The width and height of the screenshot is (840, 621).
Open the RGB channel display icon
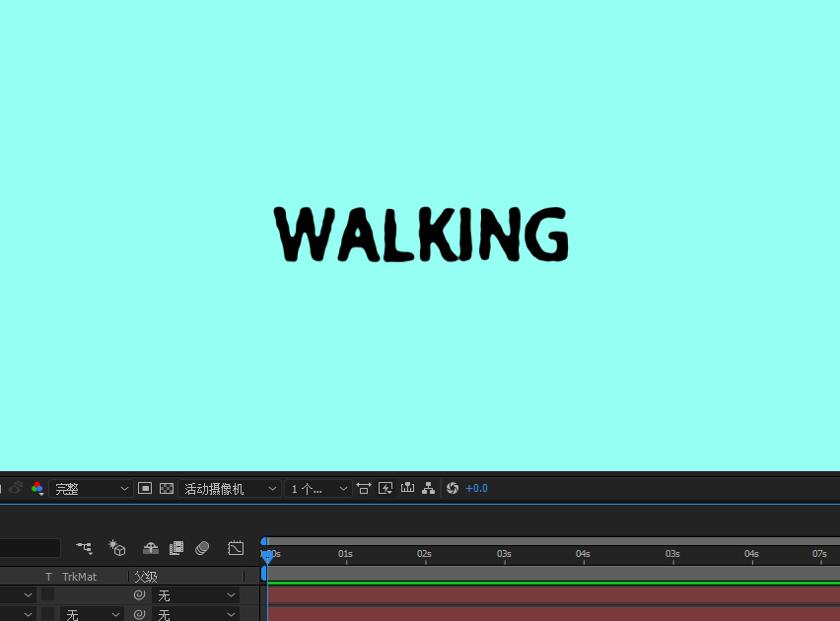pyautogui.click(x=36, y=488)
